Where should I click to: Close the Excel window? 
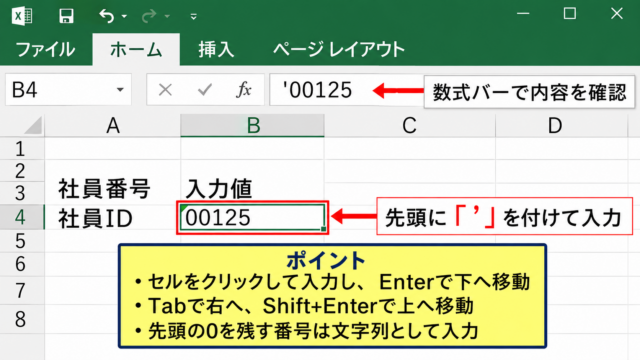click(x=617, y=13)
